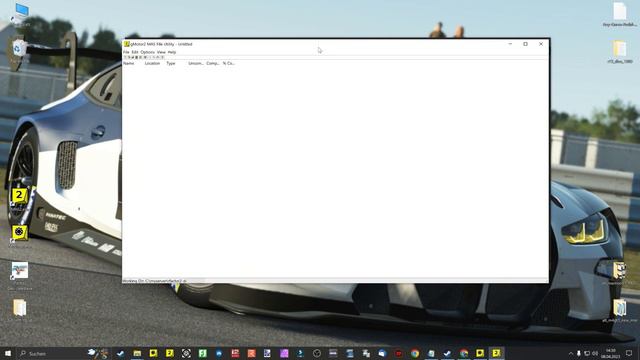The height and width of the screenshot is (360, 640).
Task: Open the volume tray icon
Action: click(x=595, y=353)
